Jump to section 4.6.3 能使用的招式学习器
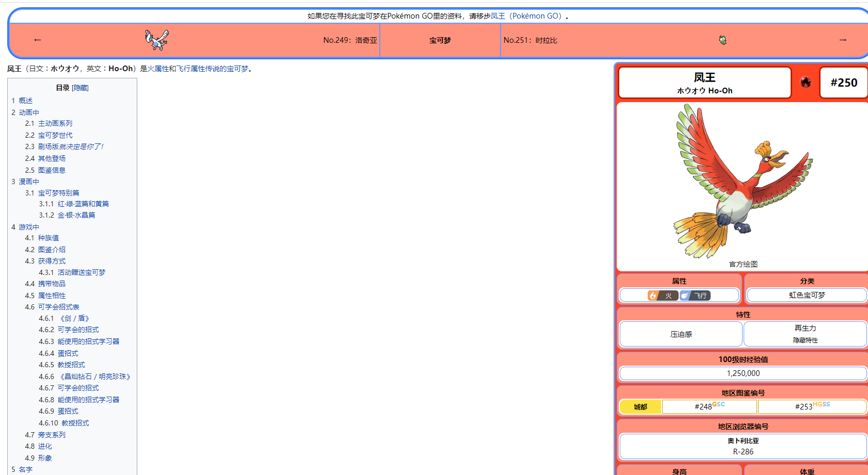This screenshot has height=475, width=868. pos(79,341)
